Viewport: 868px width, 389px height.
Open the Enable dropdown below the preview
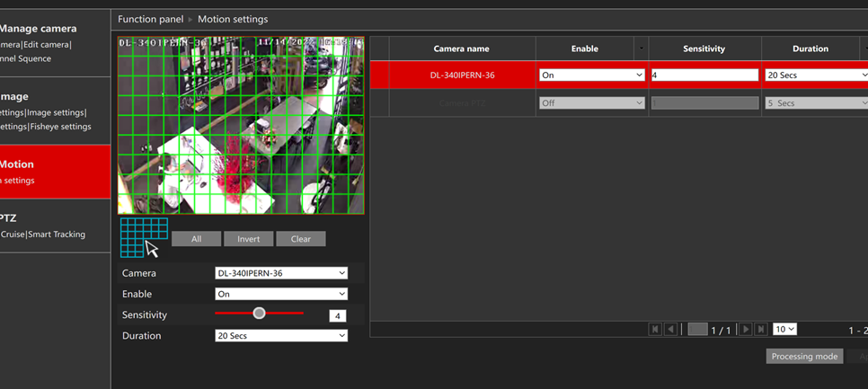pyautogui.click(x=281, y=294)
